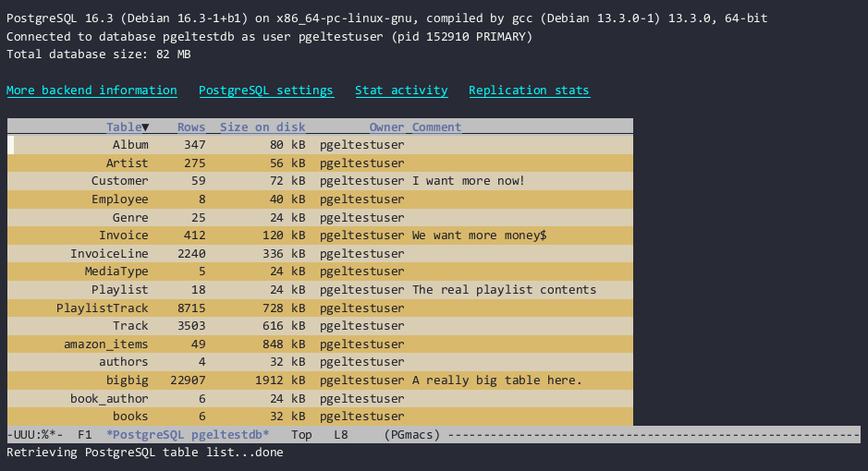Click row count 22907 of bigbig
The image size is (868, 471).
188,380
